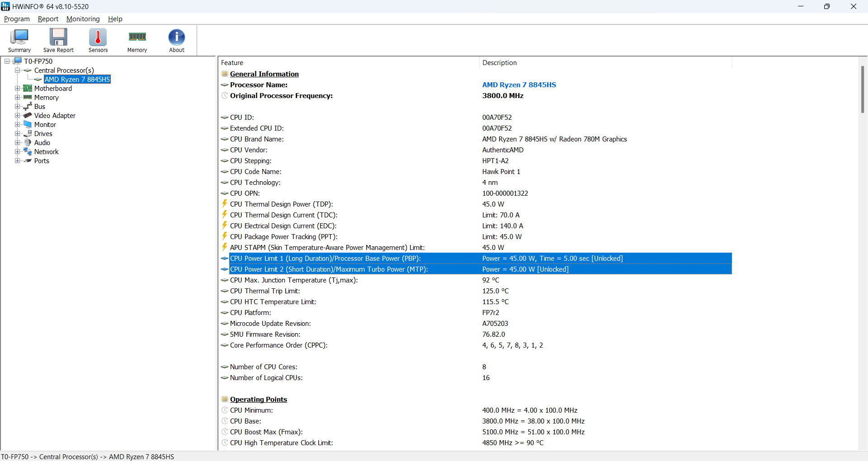This screenshot has width=868, height=461.
Task: Click lightning icon beside CPU Thermal Design Power
Action: tap(224, 204)
